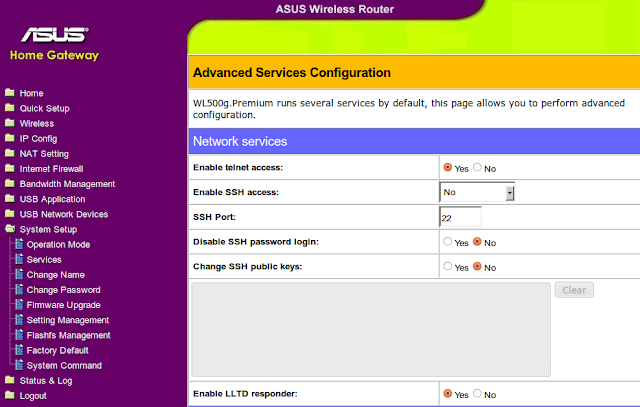Click the folder icon beside Logout
Image resolution: width=640 pixels, height=407 pixels.
tap(10, 395)
